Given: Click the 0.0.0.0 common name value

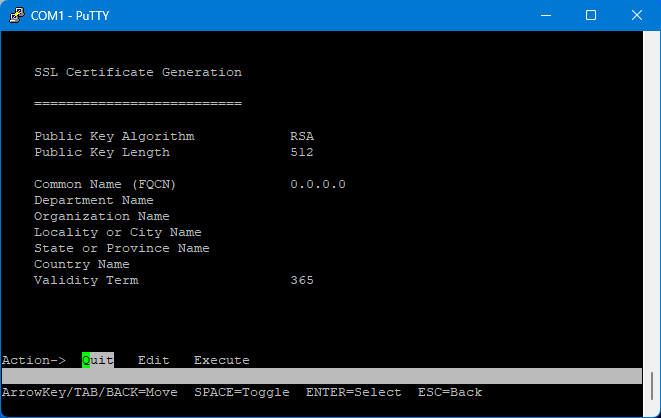Looking at the screenshot, I should click(318, 184).
